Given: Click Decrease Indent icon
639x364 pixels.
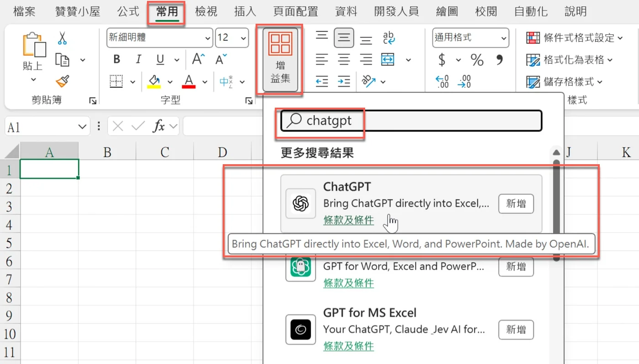Looking at the screenshot, I should 322,82.
